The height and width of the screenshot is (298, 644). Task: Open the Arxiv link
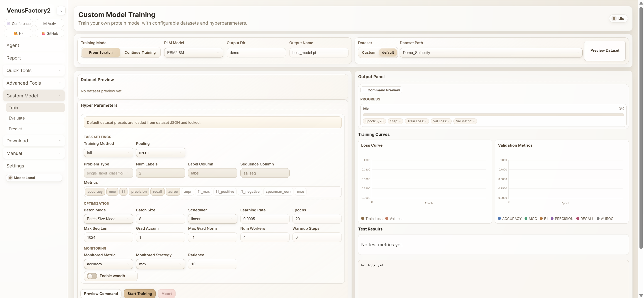click(x=50, y=23)
